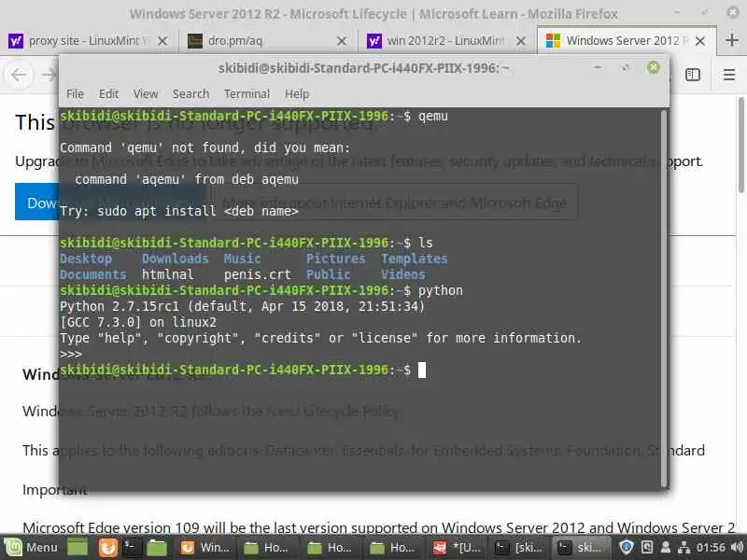This screenshot has height=560, width=747.
Task: Open the terminal Terminal menu
Action: (x=247, y=94)
